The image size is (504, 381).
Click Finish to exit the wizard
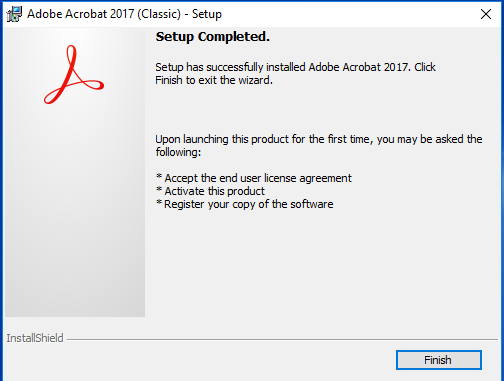tap(439, 360)
